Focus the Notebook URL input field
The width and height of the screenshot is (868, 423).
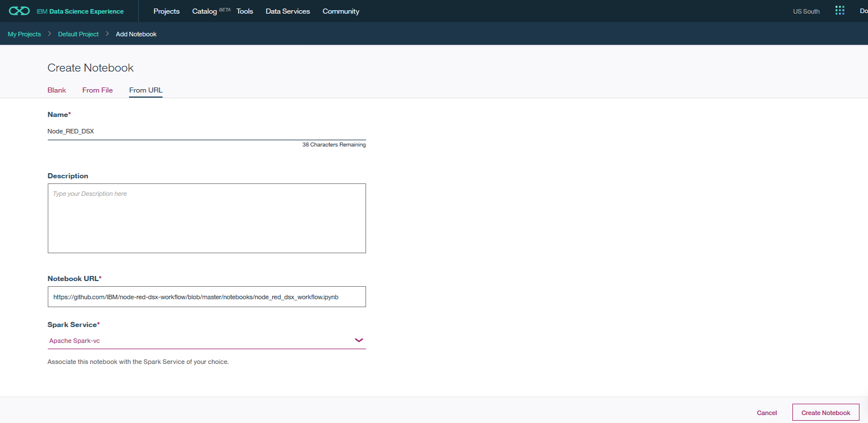coord(206,296)
